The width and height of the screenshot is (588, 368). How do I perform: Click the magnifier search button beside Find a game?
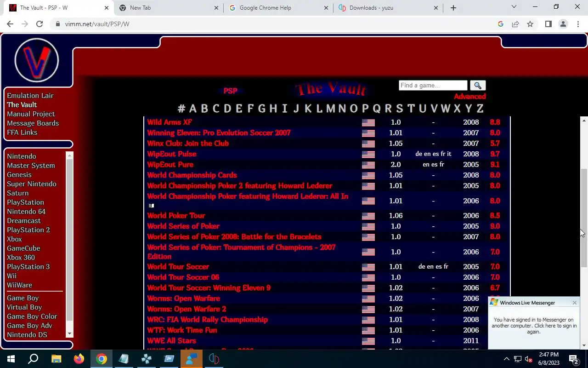pos(478,86)
